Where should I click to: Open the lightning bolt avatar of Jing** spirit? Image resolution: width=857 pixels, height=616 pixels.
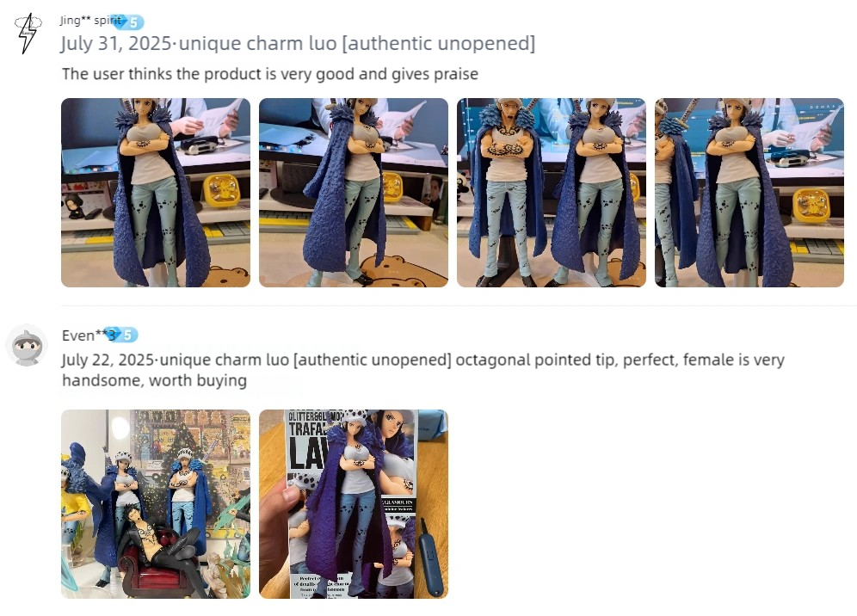click(x=28, y=34)
